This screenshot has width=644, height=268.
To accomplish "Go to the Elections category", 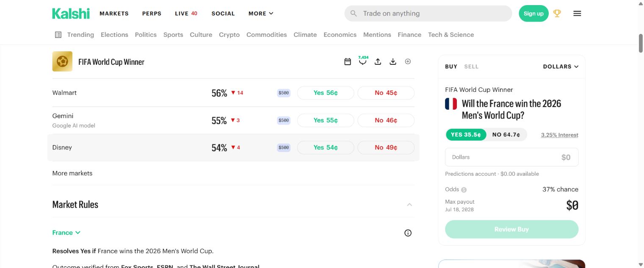I will tap(114, 35).
